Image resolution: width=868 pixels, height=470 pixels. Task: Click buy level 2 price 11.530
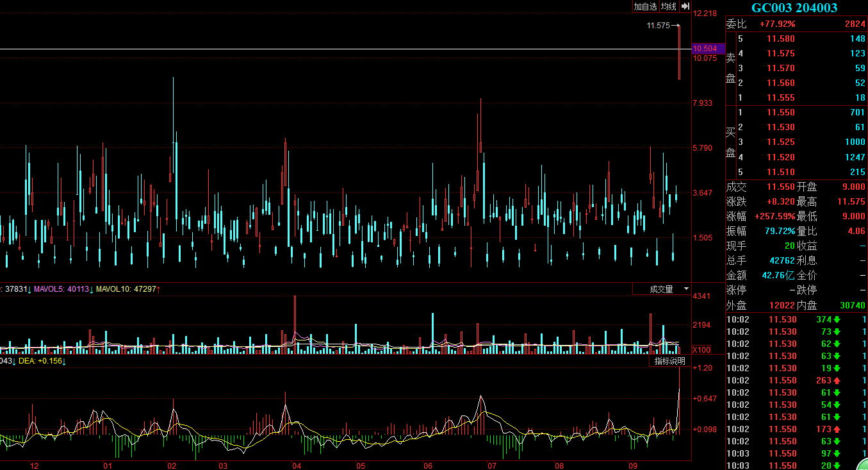(781, 127)
